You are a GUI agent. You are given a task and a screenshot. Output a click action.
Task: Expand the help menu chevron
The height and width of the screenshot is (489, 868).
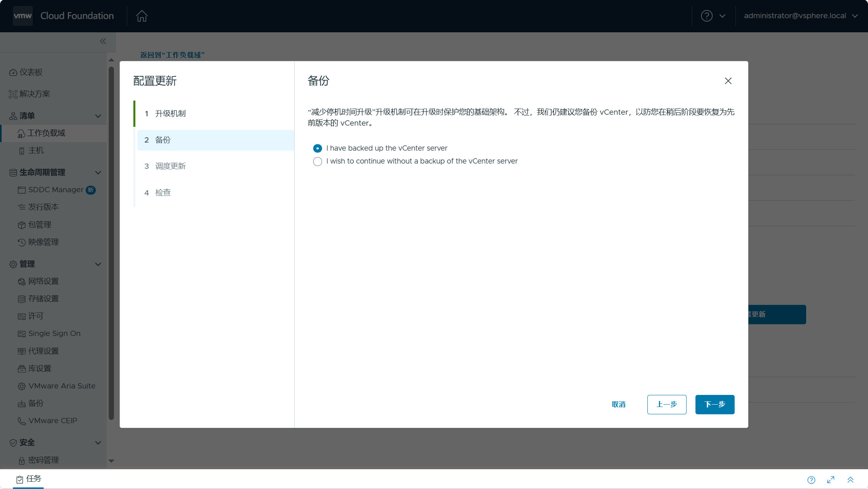coord(723,16)
